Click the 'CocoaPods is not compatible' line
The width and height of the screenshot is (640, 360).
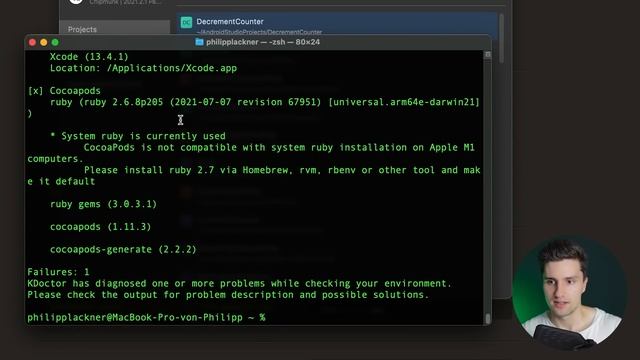279,147
